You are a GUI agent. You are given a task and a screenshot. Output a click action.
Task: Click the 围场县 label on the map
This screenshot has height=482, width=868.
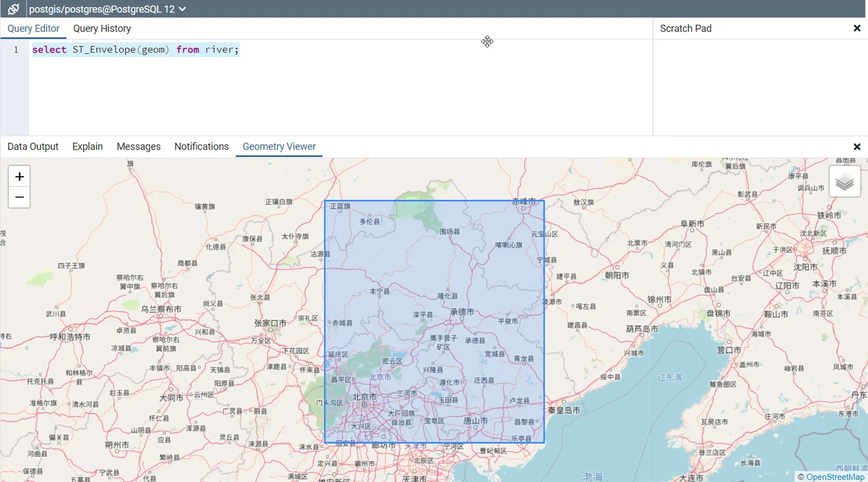pos(449,231)
